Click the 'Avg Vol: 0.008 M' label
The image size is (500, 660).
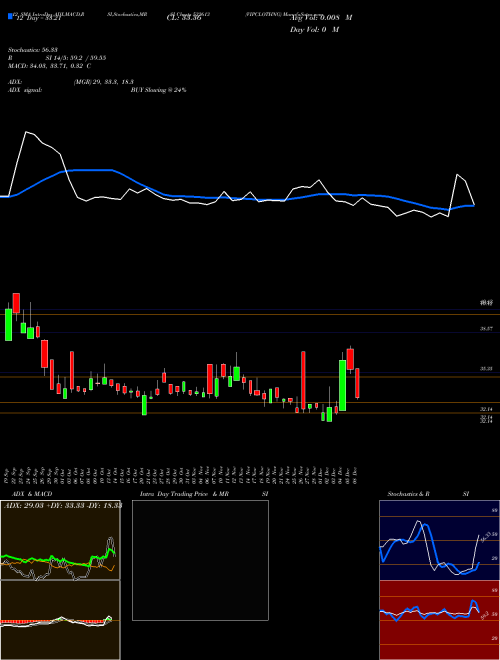pyautogui.click(x=321, y=18)
